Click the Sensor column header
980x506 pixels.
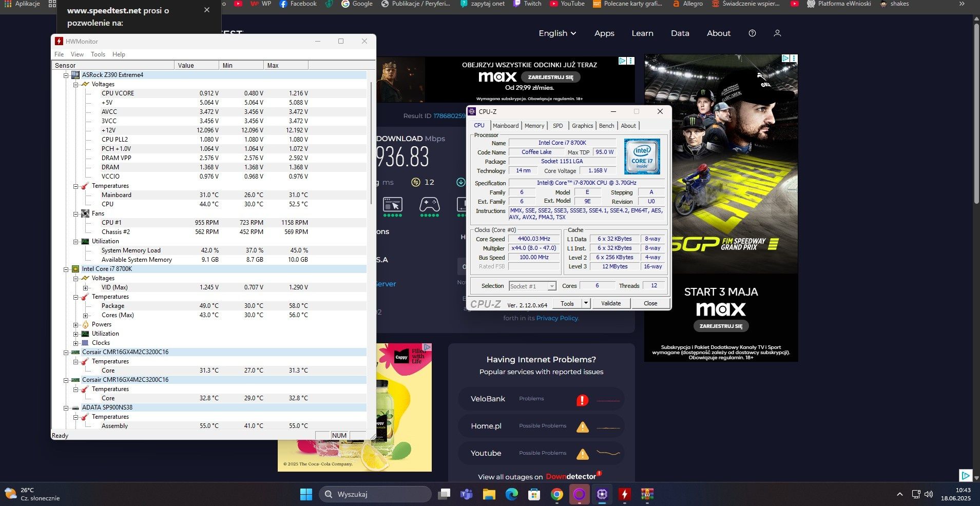pos(113,65)
